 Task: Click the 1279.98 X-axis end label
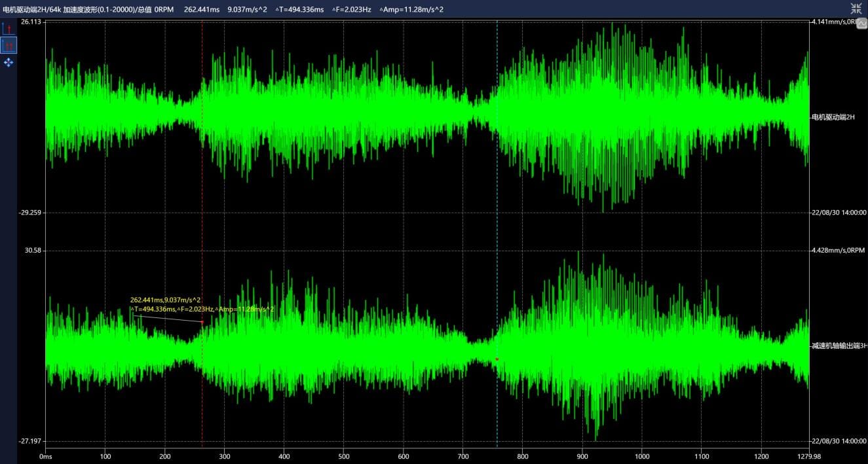[x=809, y=456]
